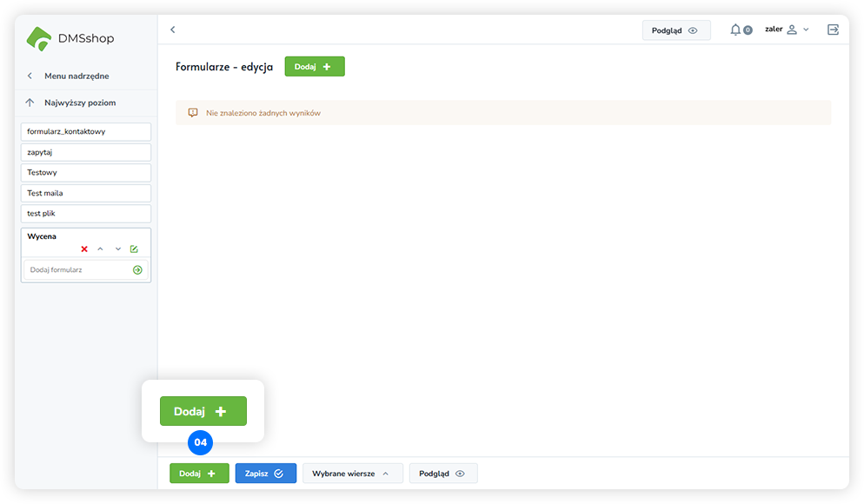Move Wycena form down with arrow
This screenshot has width=864, height=504.
click(x=118, y=249)
